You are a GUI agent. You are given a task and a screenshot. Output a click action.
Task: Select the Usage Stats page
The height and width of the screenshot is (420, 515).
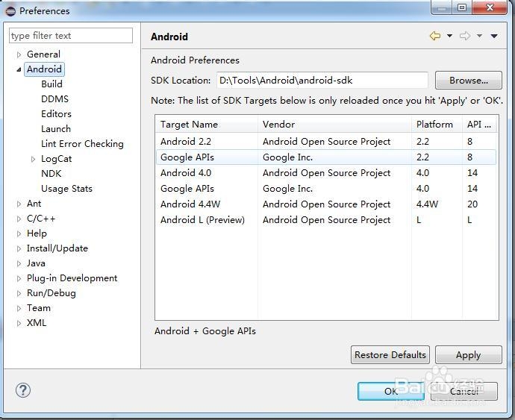click(66, 189)
